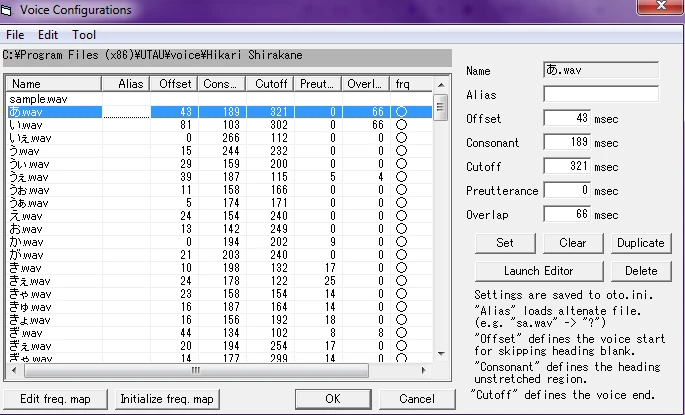Select the うぁ.wav row
The height and width of the screenshot is (415, 685).
pyautogui.click(x=220, y=203)
